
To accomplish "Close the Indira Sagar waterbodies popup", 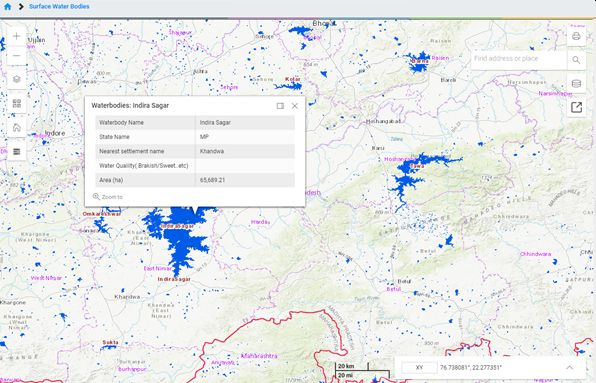I will pos(295,106).
